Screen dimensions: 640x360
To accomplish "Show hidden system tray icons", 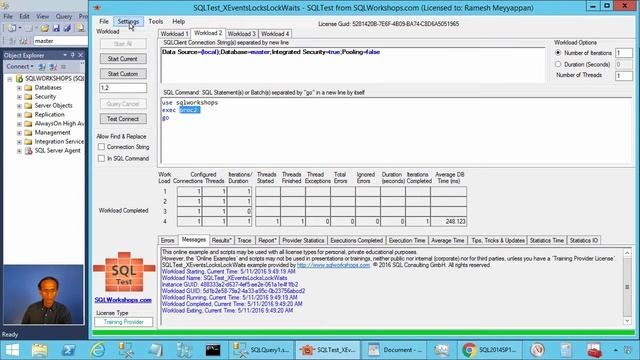I will pos(616,350).
